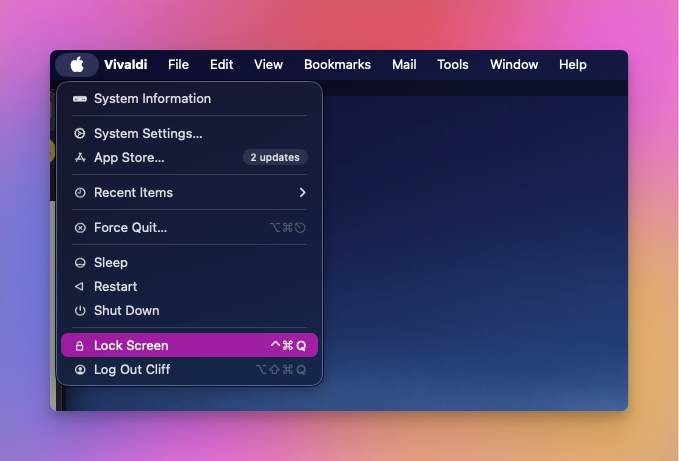Click the Sleep icon
Image resolution: width=679 pixels, height=461 pixels.
click(x=80, y=263)
